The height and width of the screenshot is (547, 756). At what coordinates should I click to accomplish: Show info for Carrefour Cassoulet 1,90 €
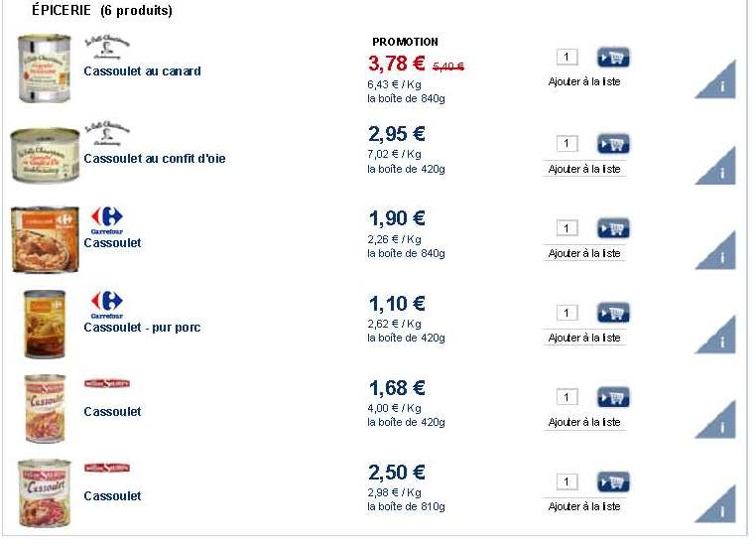(x=719, y=254)
